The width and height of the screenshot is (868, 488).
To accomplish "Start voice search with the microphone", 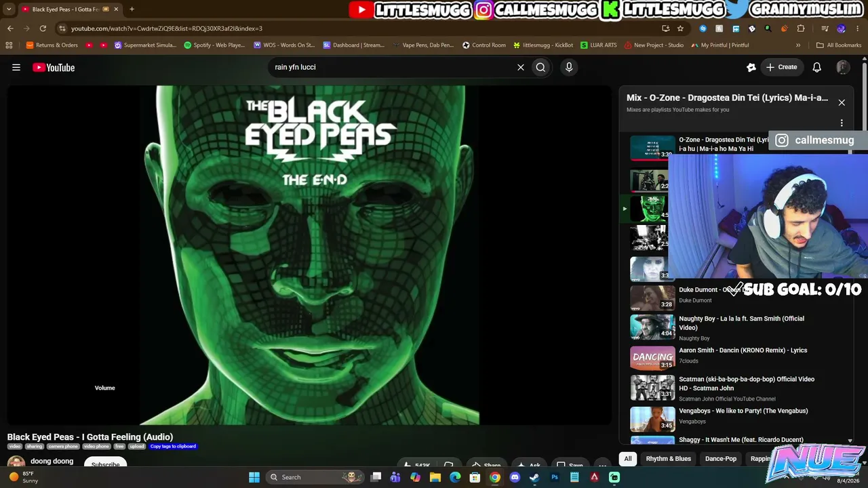I will click(x=569, y=67).
